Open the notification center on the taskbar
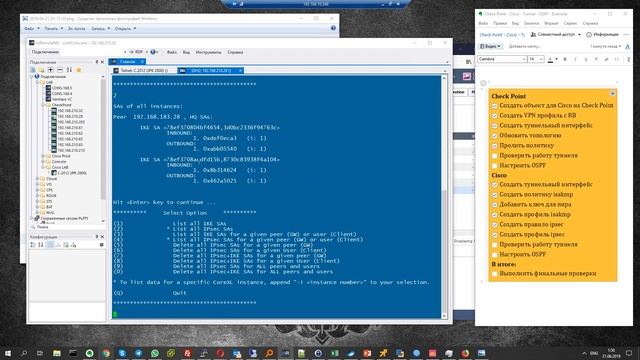Image resolution: width=640 pixels, height=360 pixels. 629,353
